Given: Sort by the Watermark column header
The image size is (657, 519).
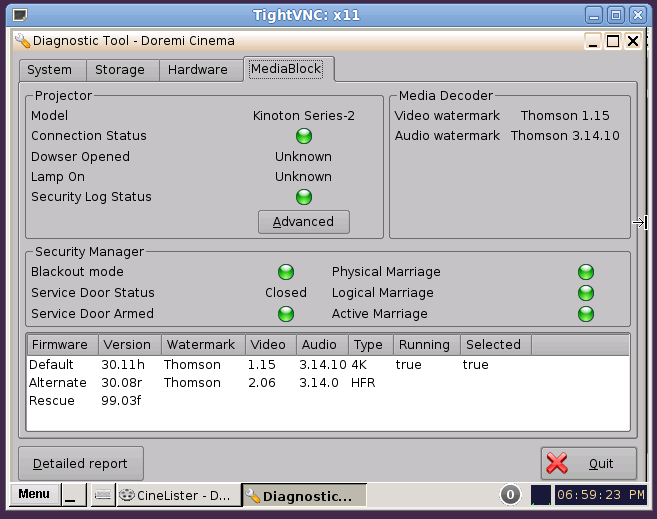Looking at the screenshot, I should point(204,345).
